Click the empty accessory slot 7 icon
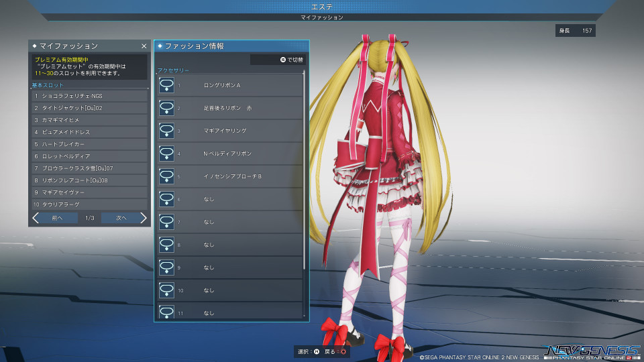The image size is (644, 362). click(x=166, y=222)
